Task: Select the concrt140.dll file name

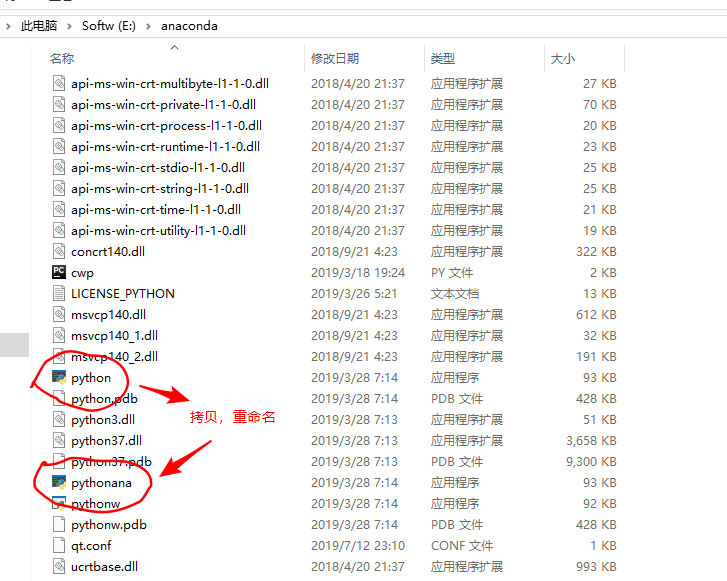Action: (108, 251)
